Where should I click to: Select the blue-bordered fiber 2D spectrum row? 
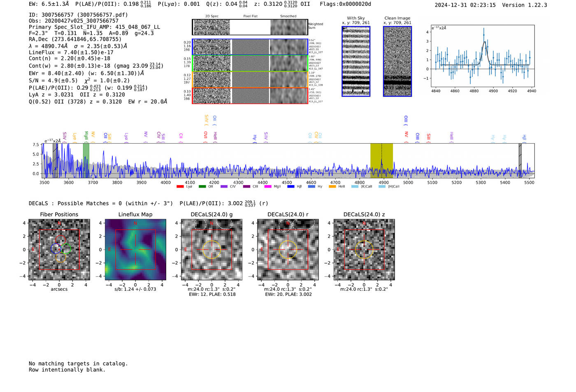tap(250, 47)
